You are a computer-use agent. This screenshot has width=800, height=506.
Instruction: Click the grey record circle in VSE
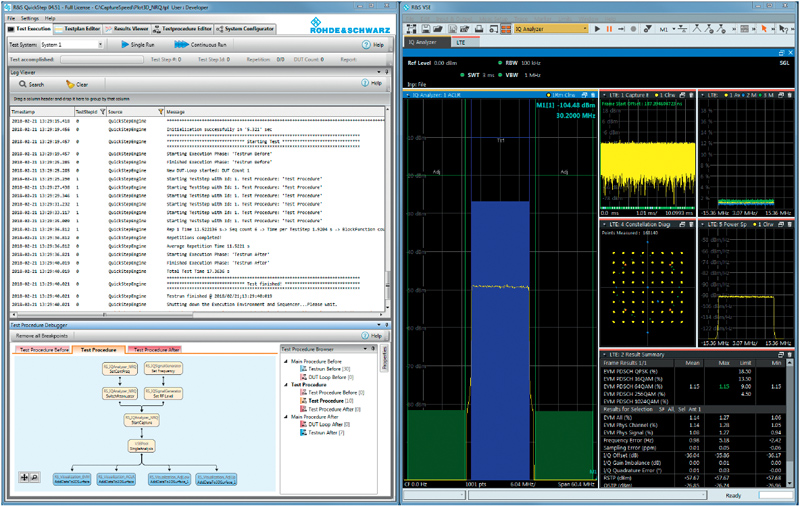tap(634, 29)
